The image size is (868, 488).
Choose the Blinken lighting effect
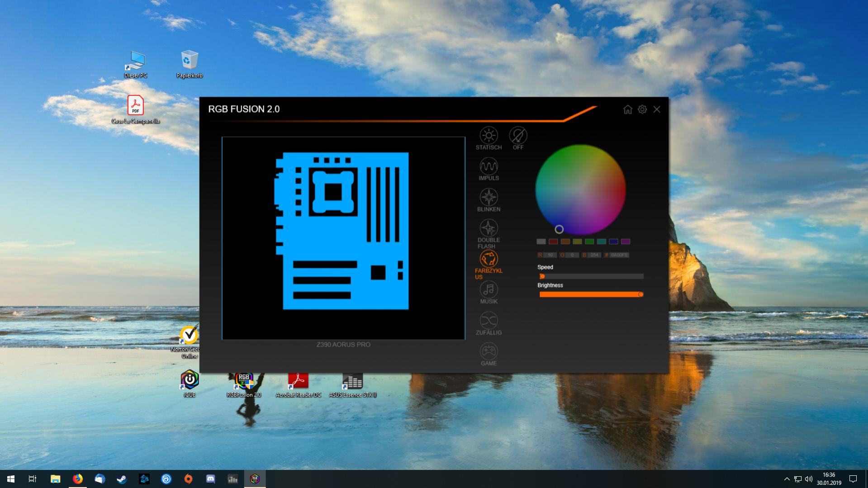coord(489,200)
